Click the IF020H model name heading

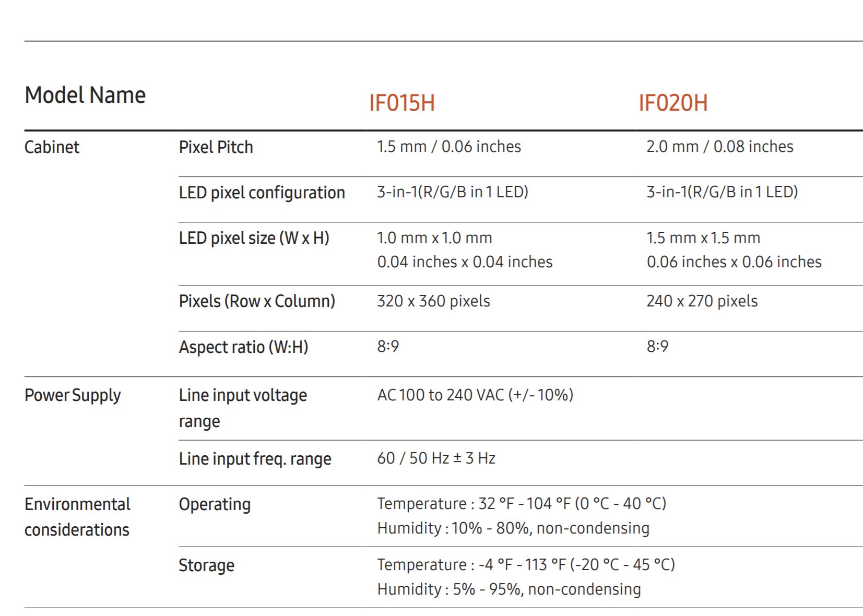(x=672, y=103)
